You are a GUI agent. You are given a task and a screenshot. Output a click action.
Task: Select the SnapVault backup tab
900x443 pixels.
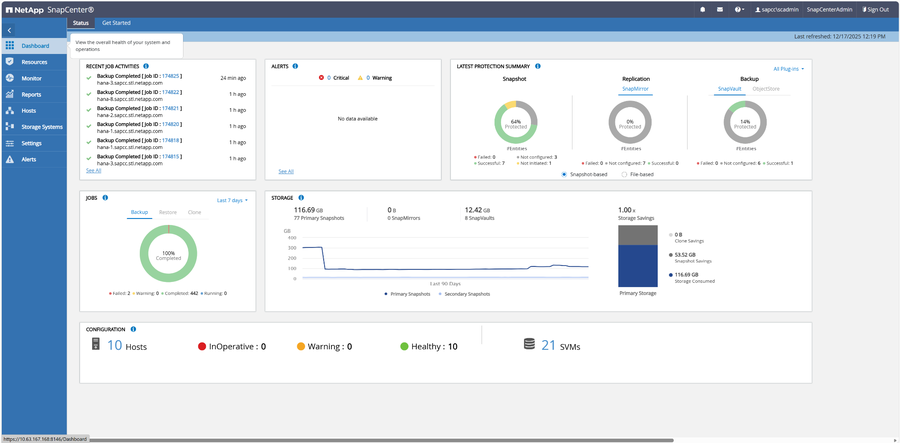click(x=730, y=89)
